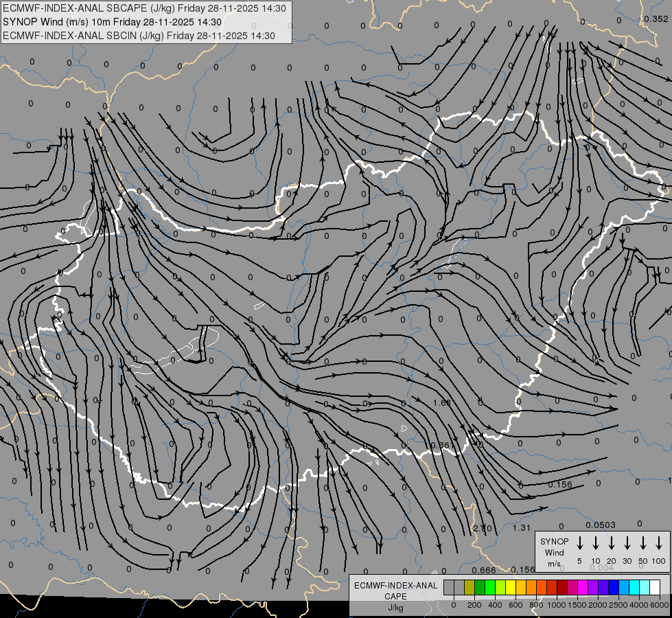Pick the bright magenta swatch right of 1500 tick
The width and height of the screenshot is (672, 618).
583,587
